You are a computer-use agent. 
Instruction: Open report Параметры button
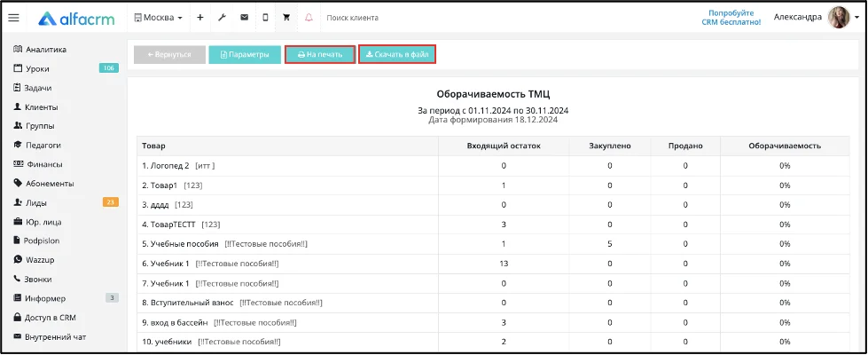[245, 55]
